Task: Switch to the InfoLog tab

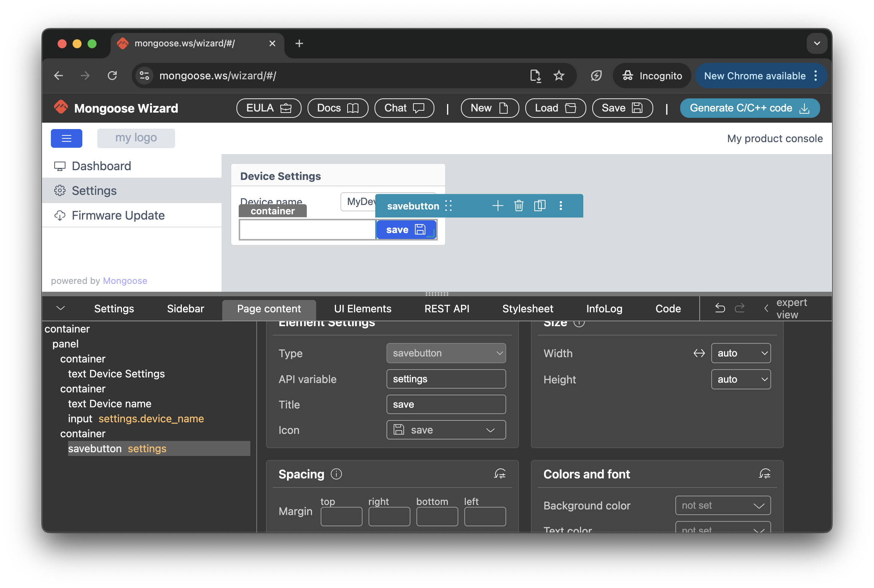Action: [x=604, y=309]
